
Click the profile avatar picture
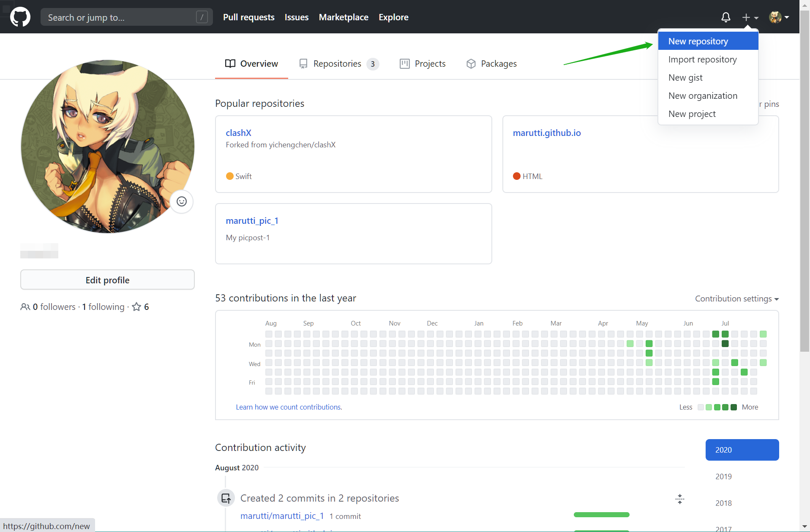(108, 147)
